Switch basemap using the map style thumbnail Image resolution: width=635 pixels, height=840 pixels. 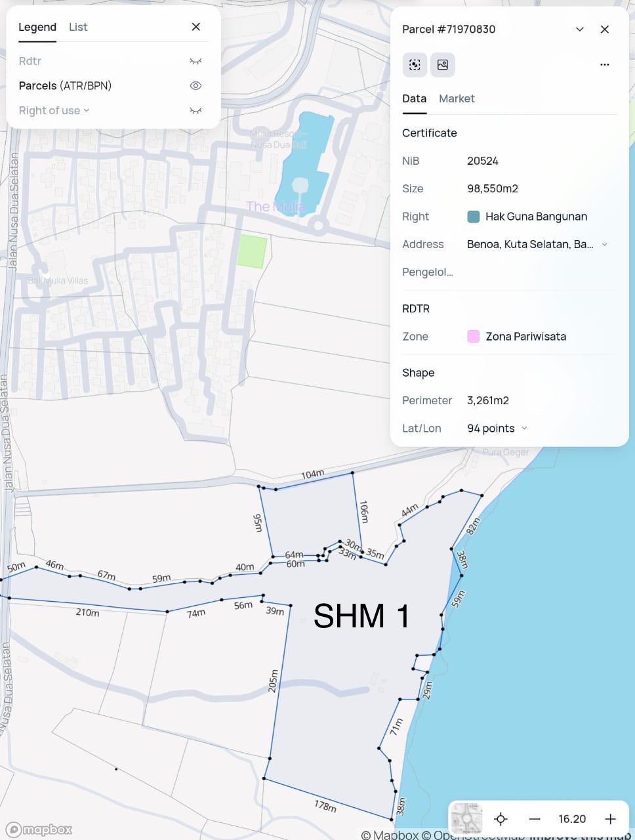coord(466,818)
